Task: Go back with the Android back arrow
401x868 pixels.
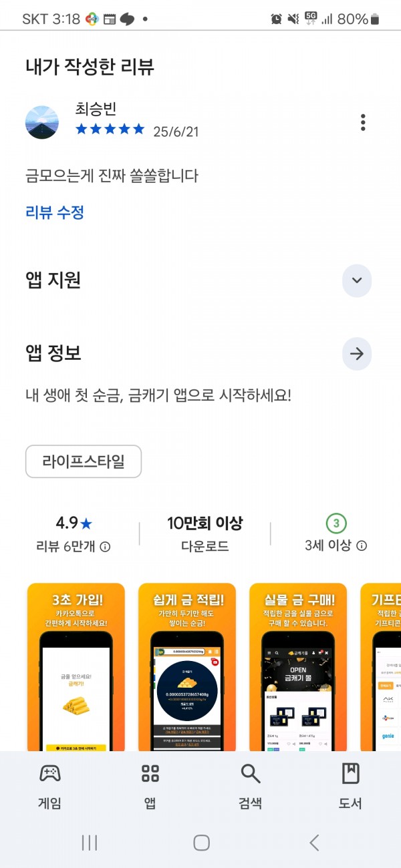Action: 314,843
